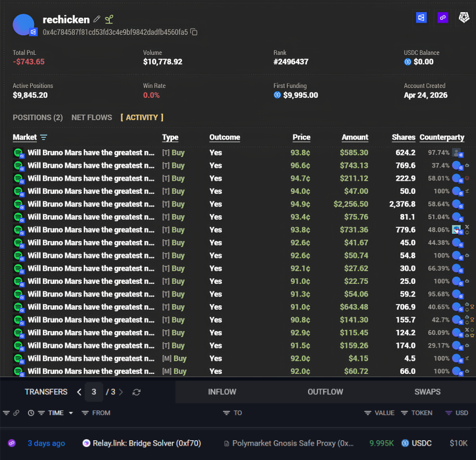This screenshot has width=476, height=460.
Task: Open the TOKEN column filter
Action: coord(405,413)
